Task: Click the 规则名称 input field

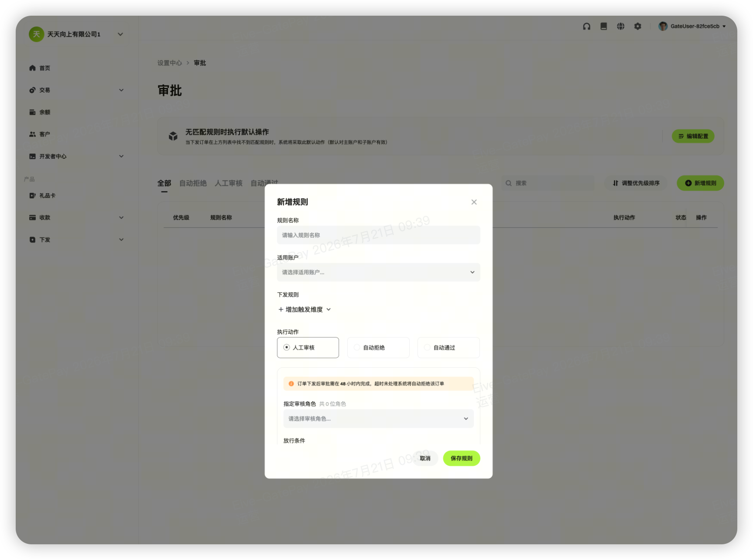Action: [378, 235]
